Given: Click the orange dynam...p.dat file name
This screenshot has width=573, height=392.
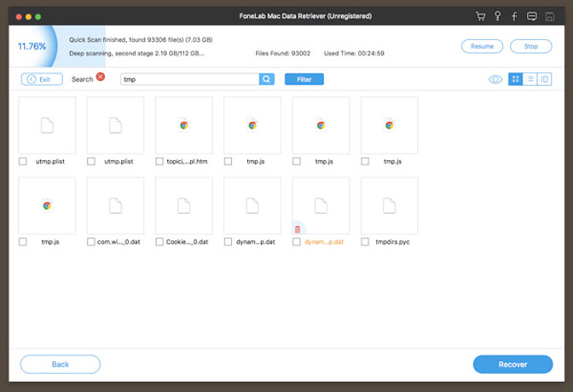Looking at the screenshot, I should coord(324,242).
